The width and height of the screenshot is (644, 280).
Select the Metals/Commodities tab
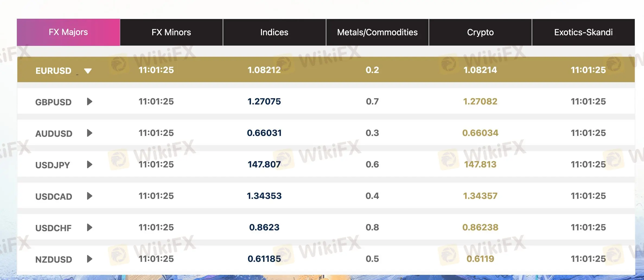[x=377, y=32]
